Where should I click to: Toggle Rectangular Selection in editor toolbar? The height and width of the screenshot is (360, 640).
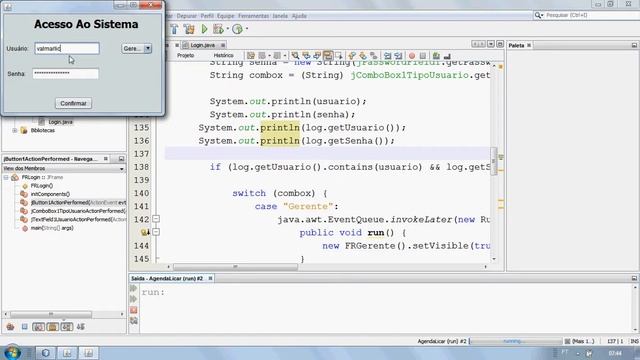pyautogui.click(x=339, y=56)
